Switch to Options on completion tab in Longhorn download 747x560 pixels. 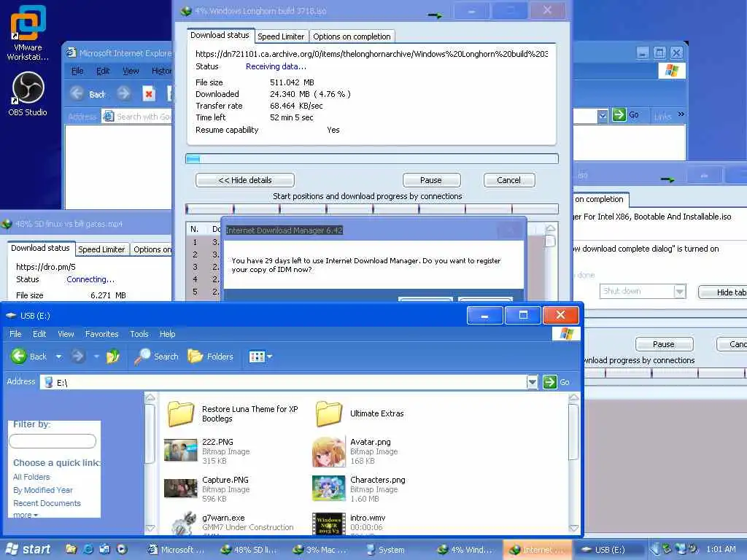tap(352, 36)
